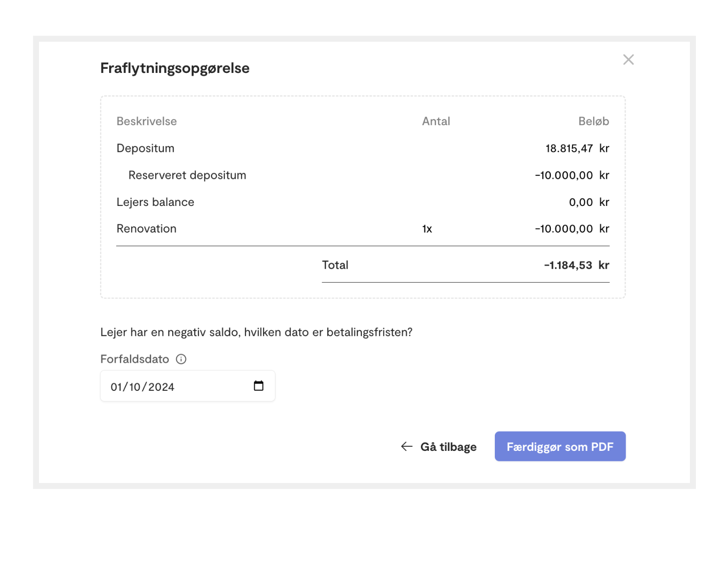
Task: Click the 1x quantity for Renovation
Action: (x=427, y=229)
